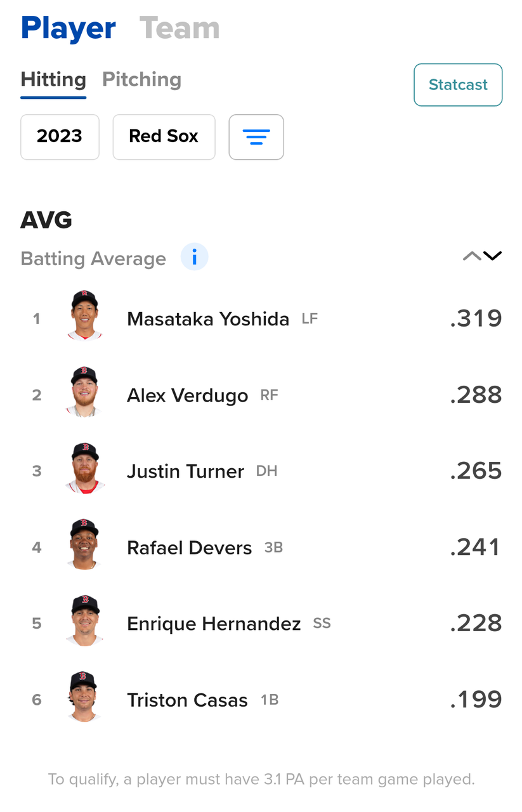Click Alex Verdugo's headshot photo

pos(84,392)
